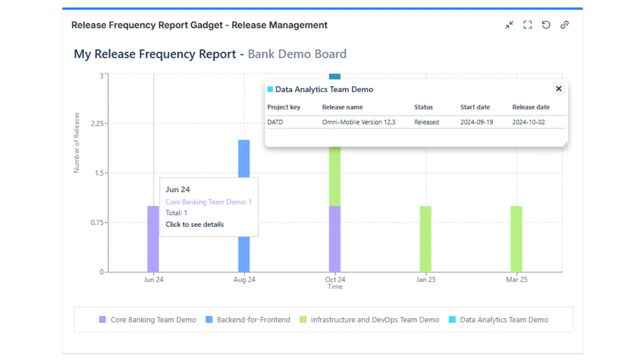This screenshot has width=644, height=362.
Task: Collapse the gadget with the shrink icon
Action: [509, 25]
